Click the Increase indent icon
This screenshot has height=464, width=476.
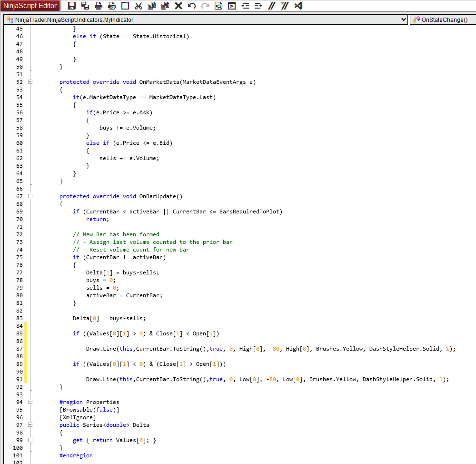click(x=258, y=6)
